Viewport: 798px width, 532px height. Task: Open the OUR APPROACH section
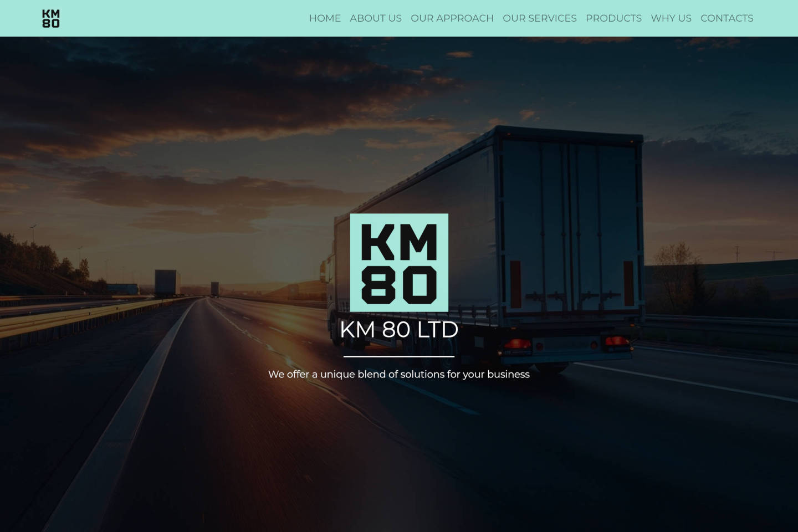(452, 18)
